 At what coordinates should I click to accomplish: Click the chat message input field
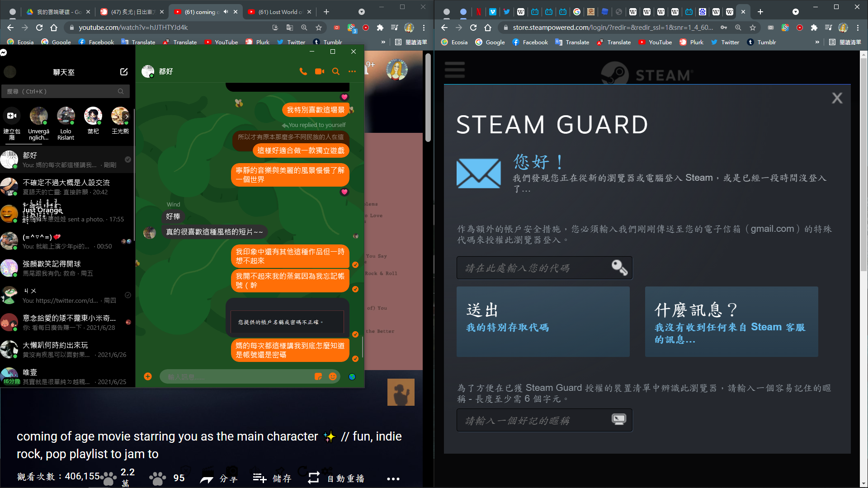click(240, 376)
